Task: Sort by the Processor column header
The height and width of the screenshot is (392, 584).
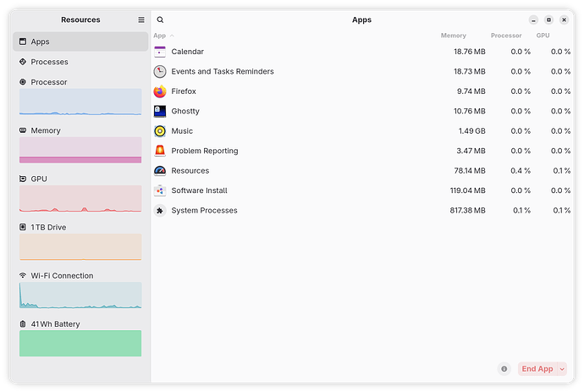Action: pos(506,36)
